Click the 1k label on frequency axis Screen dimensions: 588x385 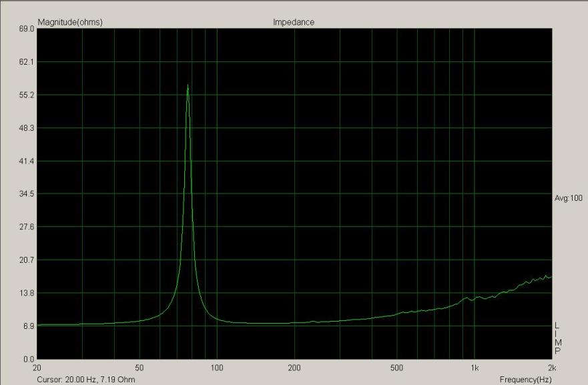(x=475, y=368)
